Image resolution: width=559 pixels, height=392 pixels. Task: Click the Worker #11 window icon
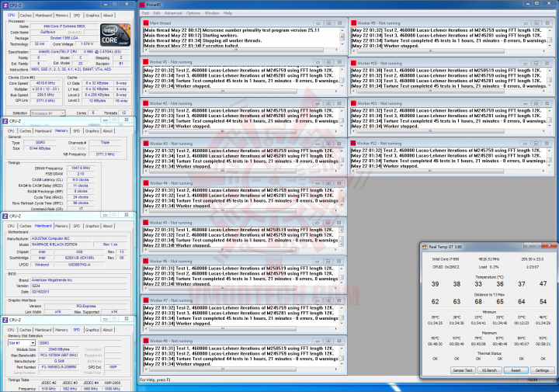[x=354, y=103]
